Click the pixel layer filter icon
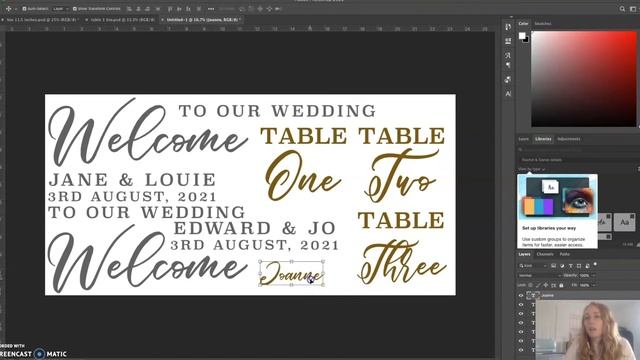 [x=553, y=266]
